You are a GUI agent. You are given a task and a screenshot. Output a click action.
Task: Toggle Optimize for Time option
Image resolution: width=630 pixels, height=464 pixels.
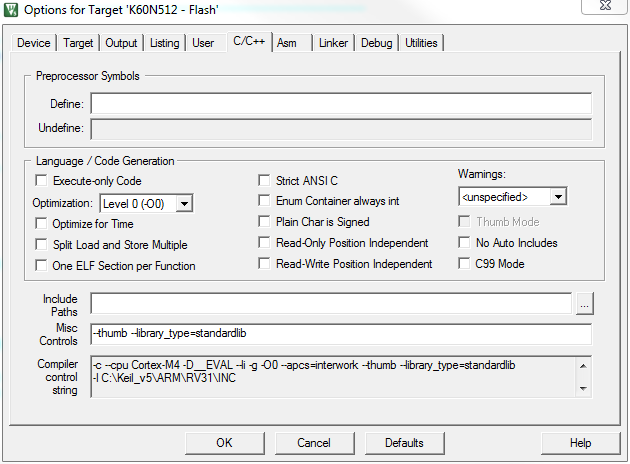[x=42, y=224]
